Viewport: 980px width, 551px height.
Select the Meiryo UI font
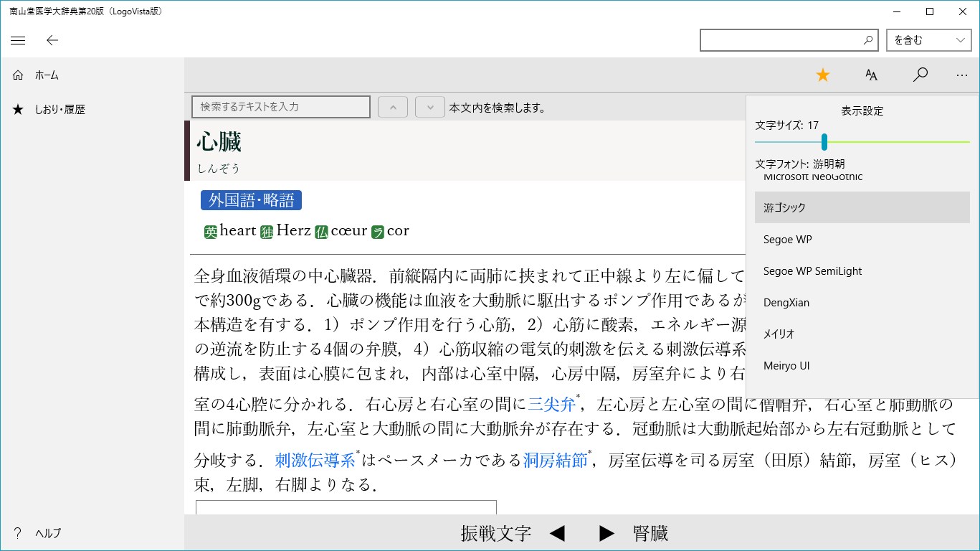click(x=862, y=366)
